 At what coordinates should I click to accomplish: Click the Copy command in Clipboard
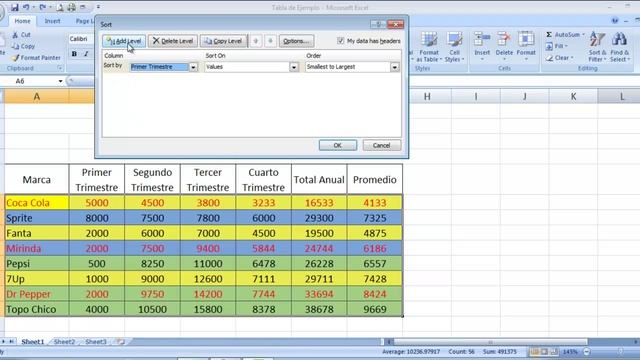tap(23, 46)
